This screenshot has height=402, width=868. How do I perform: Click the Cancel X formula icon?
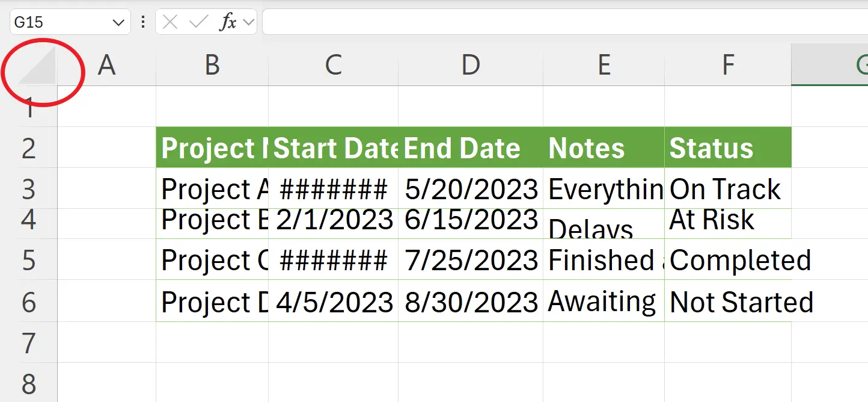[x=171, y=22]
